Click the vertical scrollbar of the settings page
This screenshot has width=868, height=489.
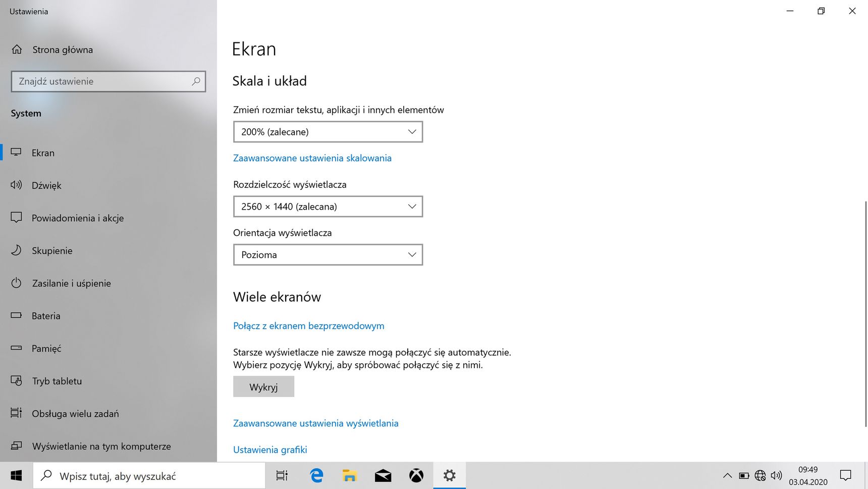click(865, 313)
